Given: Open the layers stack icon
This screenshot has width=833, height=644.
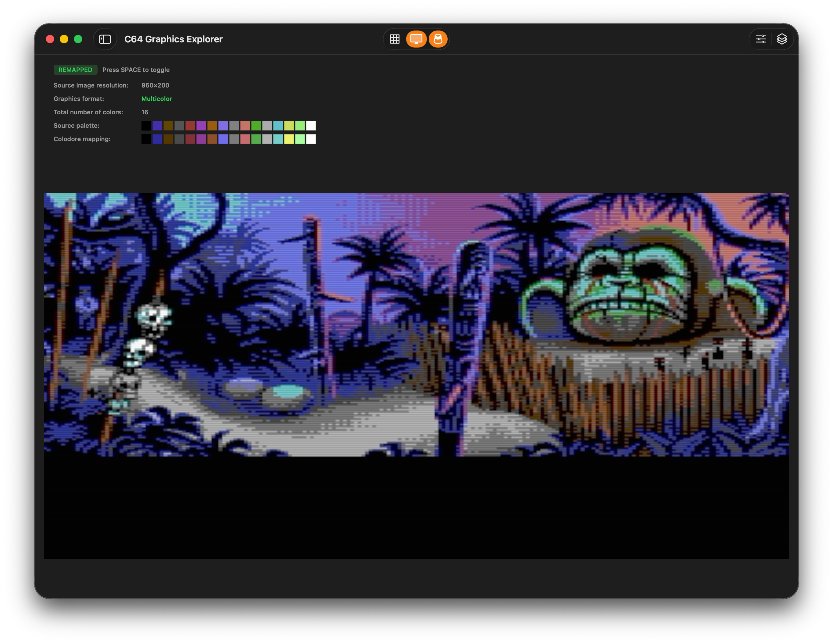Looking at the screenshot, I should [x=782, y=39].
